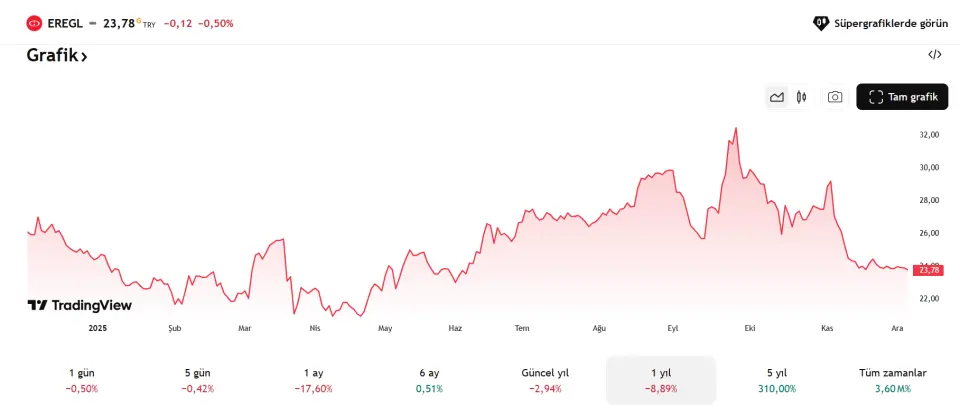Viewport: 960px width, 415px height.
Task: Take a chart snapshot with camera icon
Action: pos(835,97)
